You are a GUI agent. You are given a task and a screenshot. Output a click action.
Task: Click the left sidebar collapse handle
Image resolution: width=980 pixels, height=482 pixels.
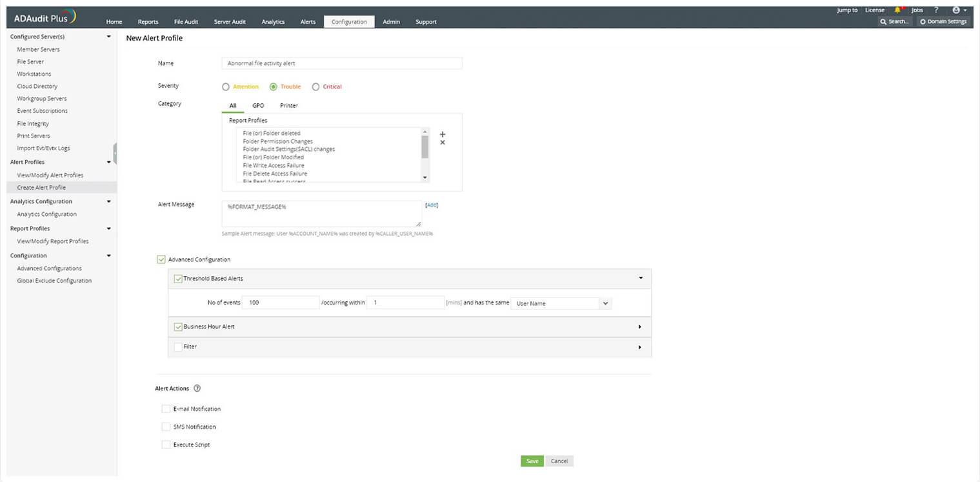(x=115, y=154)
